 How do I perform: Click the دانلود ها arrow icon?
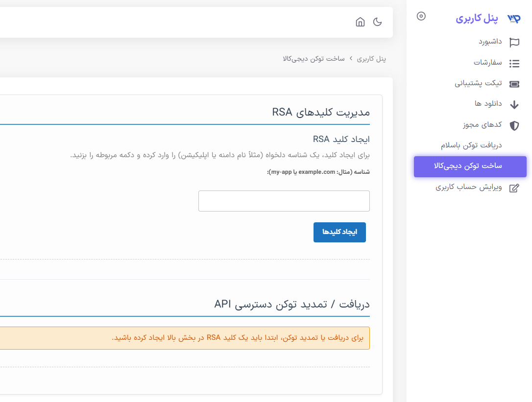tap(514, 104)
